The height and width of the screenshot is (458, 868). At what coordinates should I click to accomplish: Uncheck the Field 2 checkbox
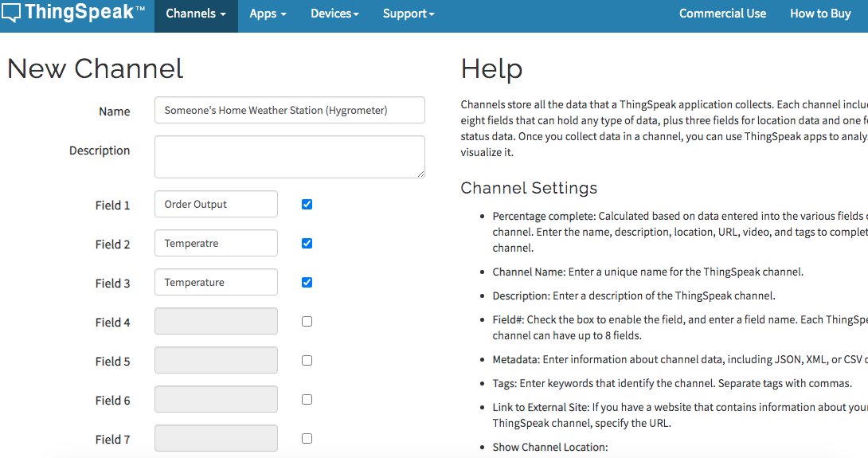point(307,244)
